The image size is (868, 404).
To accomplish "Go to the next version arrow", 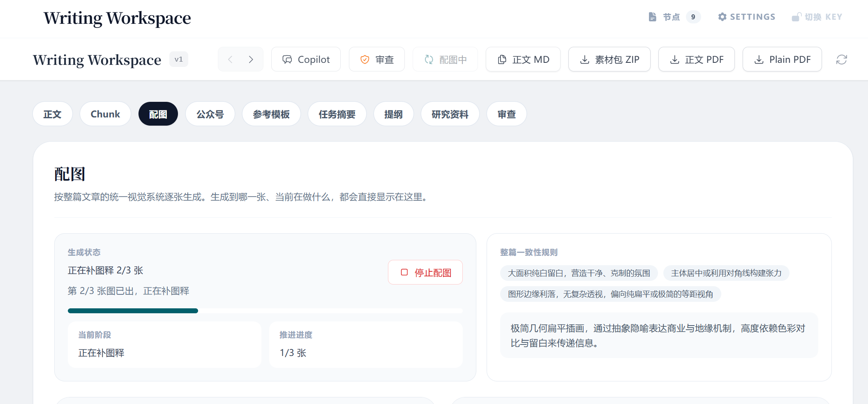I will [251, 60].
